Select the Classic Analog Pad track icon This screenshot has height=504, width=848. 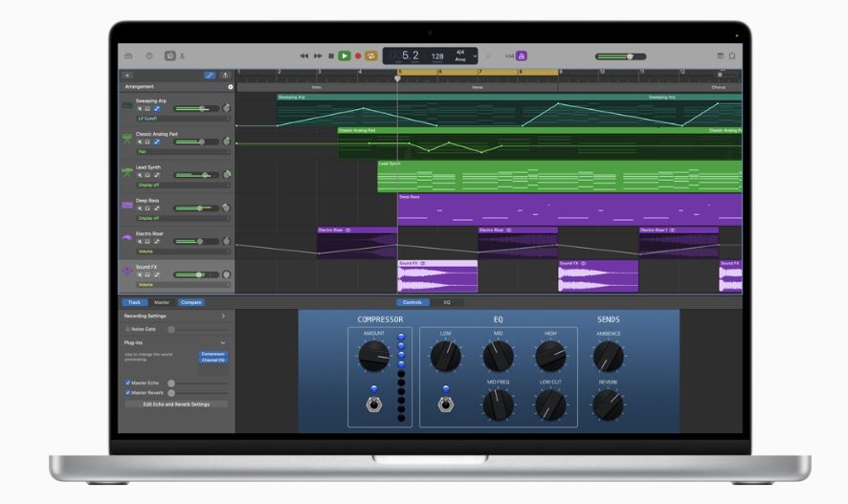[x=127, y=139]
